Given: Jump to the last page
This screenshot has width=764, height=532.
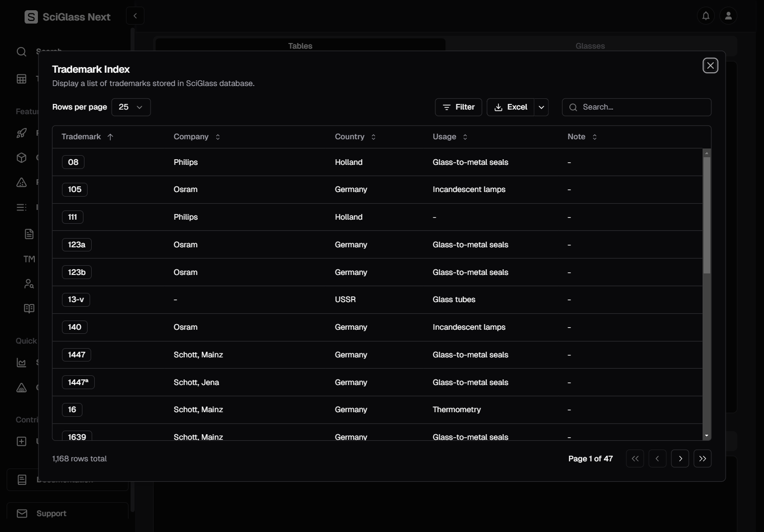Looking at the screenshot, I should coord(703,459).
